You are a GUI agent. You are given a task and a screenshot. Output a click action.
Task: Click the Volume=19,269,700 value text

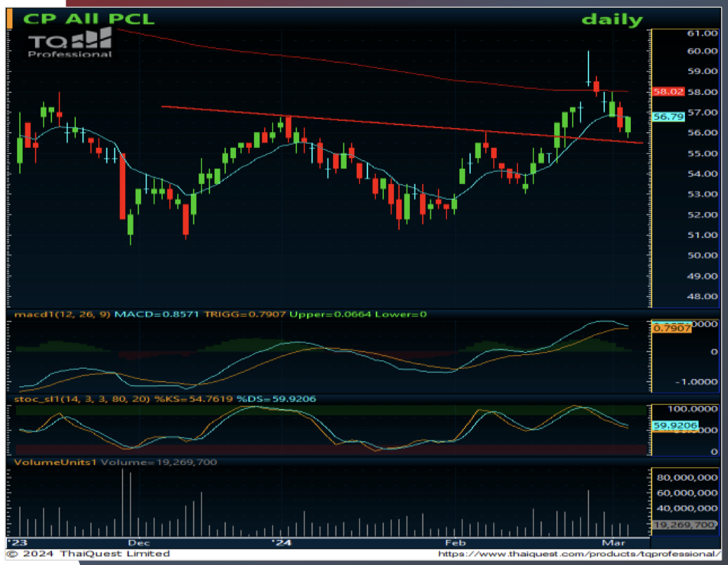coord(159,462)
